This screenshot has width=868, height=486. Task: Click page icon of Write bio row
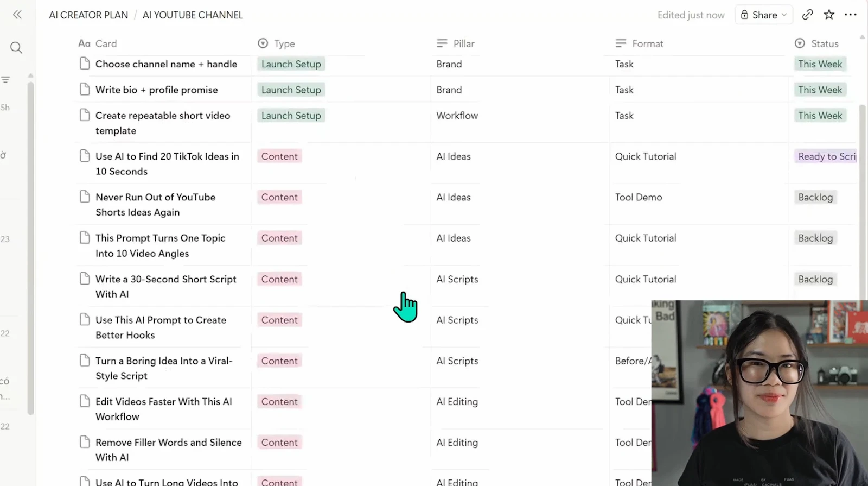coord(85,89)
